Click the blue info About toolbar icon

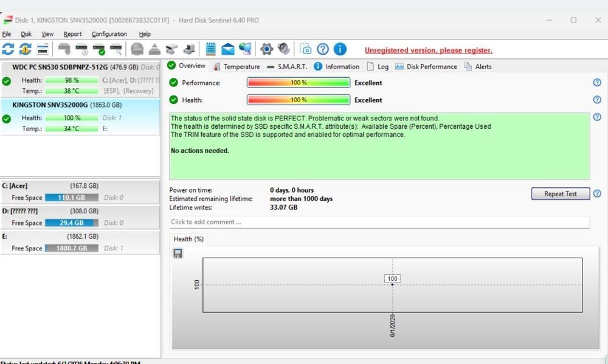(x=340, y=49)
